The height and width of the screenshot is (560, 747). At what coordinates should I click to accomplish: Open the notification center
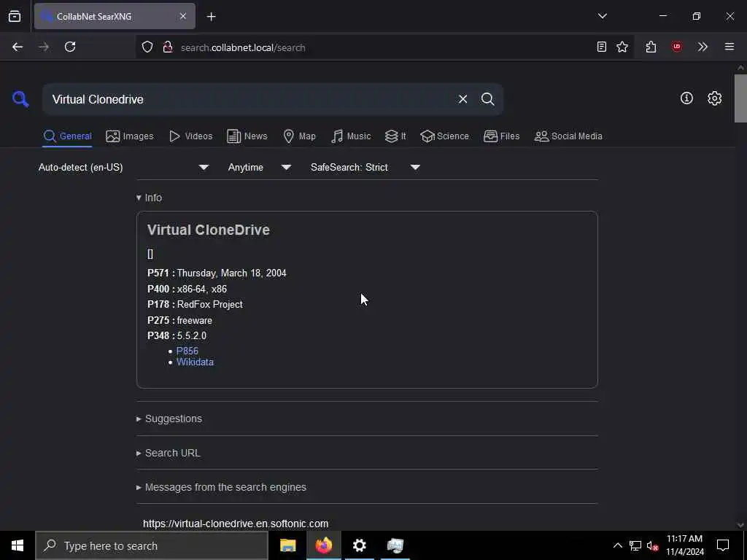coord(723,545)
